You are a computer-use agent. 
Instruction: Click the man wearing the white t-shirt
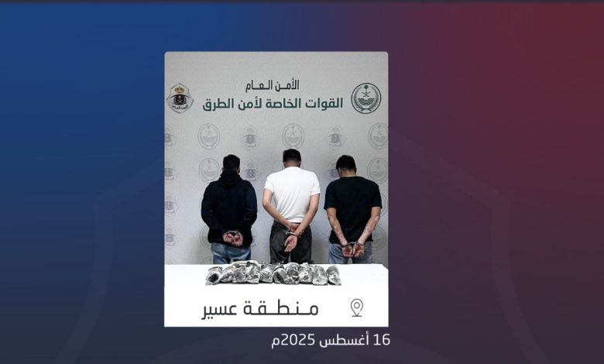[292, 206]
